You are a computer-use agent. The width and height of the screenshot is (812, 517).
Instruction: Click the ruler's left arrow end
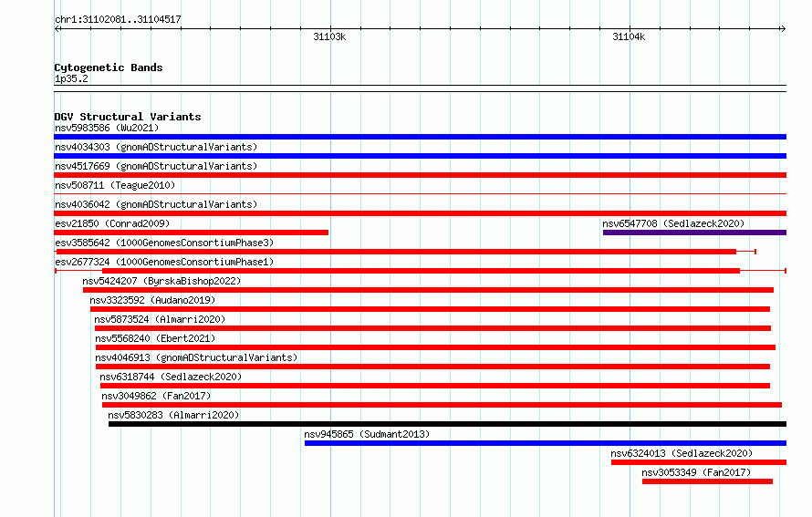pos(57,28)
